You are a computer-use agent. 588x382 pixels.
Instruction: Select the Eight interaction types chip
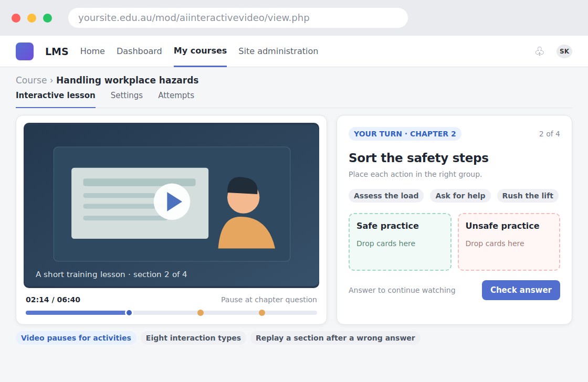pyautogui.click(x=193, y=338)
